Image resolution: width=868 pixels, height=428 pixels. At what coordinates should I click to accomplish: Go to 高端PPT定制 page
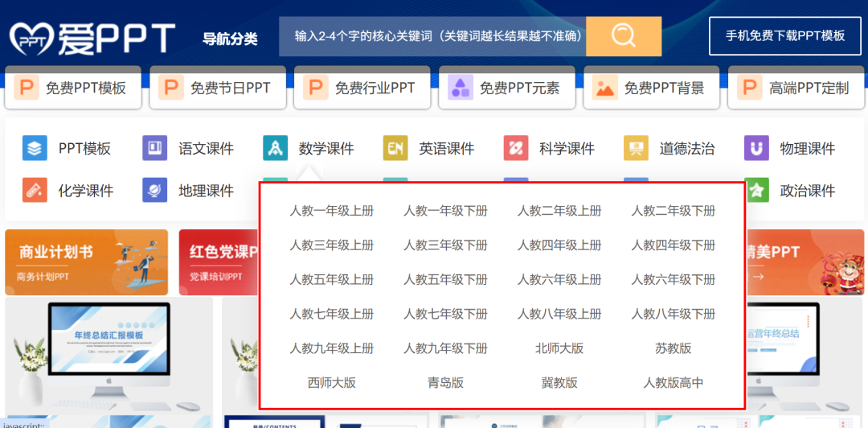point(796,88)
